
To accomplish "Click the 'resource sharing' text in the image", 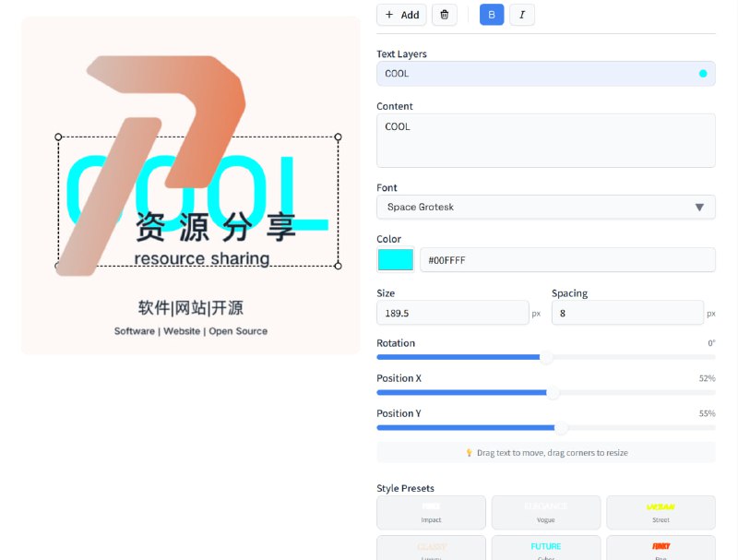I will (x=202, y=259).
